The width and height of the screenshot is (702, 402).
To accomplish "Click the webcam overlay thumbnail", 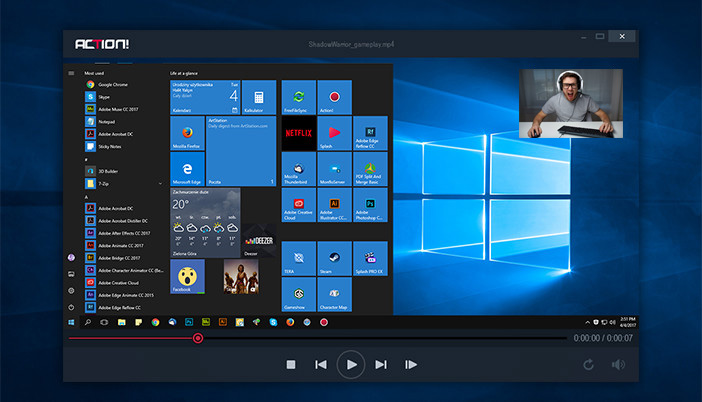I will coord(571,103).
